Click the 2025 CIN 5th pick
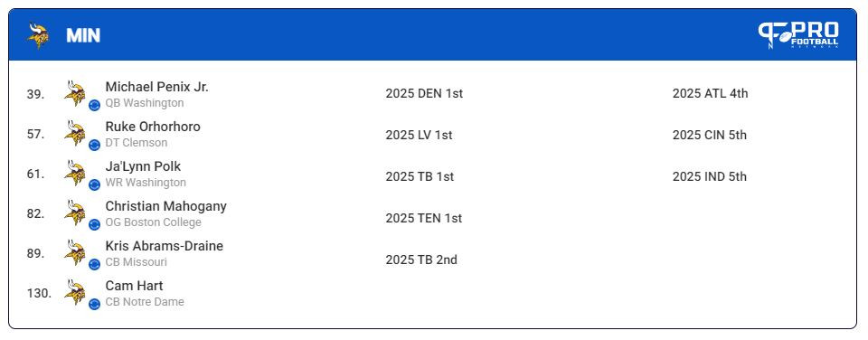The height and width of the screenshot is (340, 868). (709, 135)
